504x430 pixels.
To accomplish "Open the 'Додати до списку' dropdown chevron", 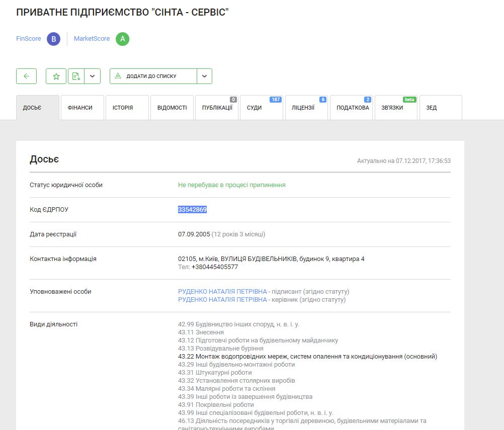I will 204,76.
